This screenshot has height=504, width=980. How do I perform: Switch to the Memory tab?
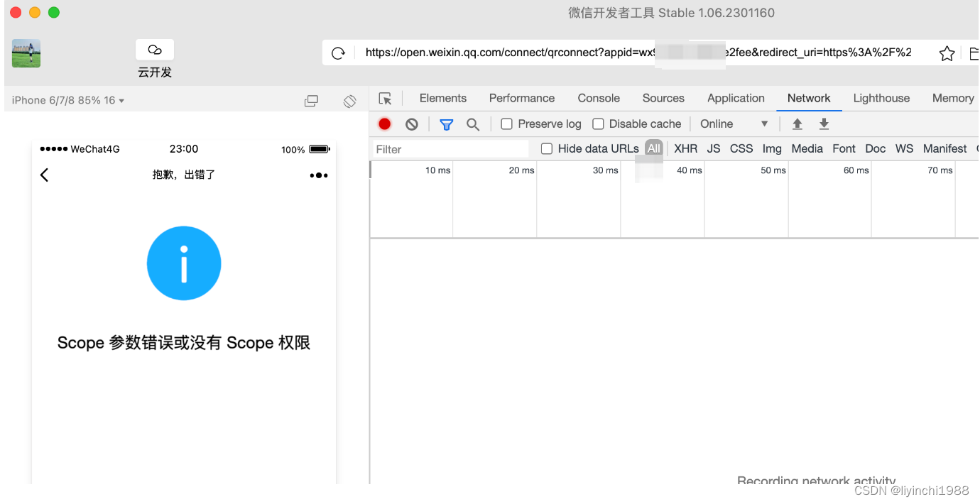pyautogui.click(x=953, y=98)
